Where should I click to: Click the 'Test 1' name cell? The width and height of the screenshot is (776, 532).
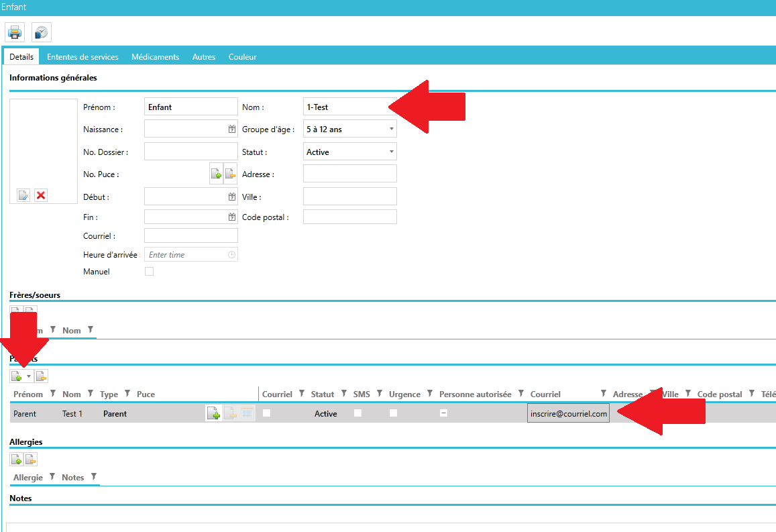point(72,414)
